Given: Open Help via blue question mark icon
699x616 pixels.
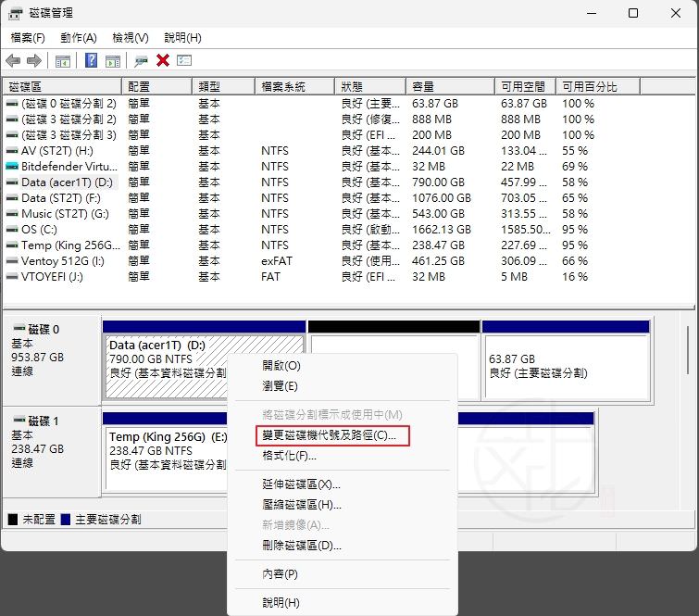Looking at the screenshot, I should pyautogui.click(x=91, y=60).
